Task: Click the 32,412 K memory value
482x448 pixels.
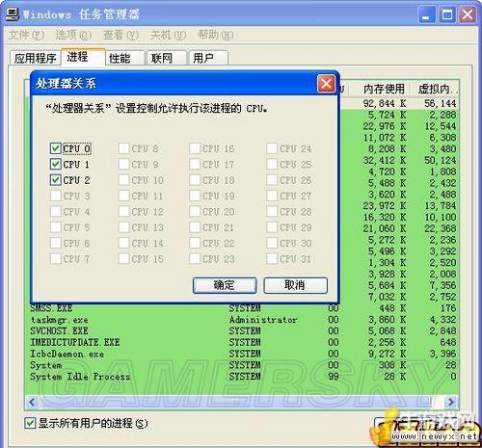Action: (385, 160)
